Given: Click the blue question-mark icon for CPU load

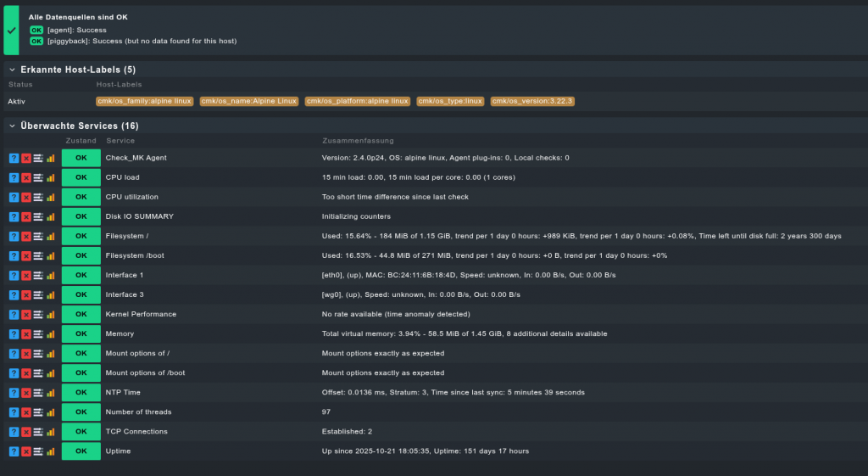Looking at the screenshot, I should 14,177.
